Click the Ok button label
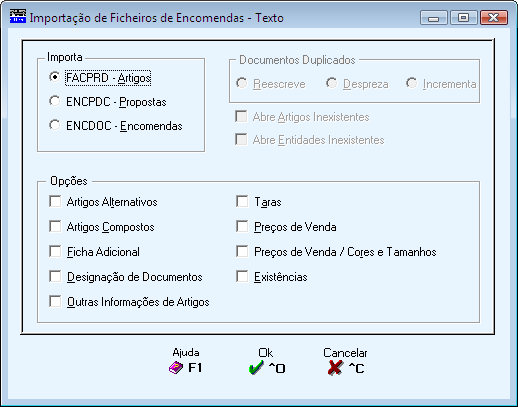This screenshot has width=518, height=407. [x=265, y=353]
